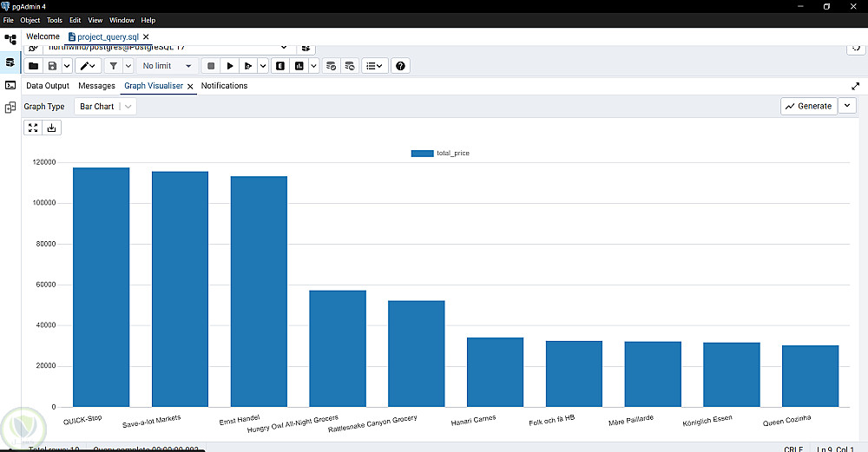The width and height of the screenshot is (868, 452).
Task: Open the Object Explorer sidebar icon
Action: [x=10, y=40]
